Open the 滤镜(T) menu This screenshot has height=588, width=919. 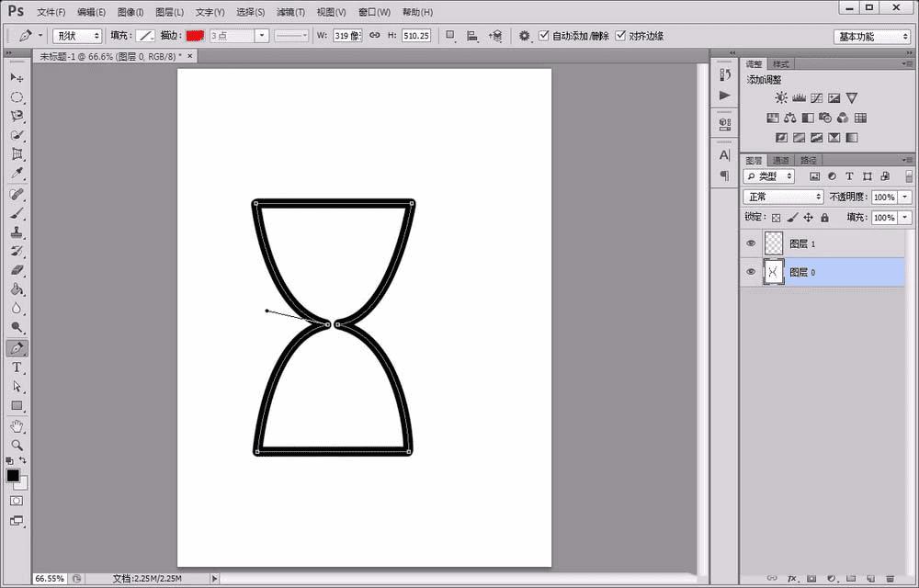[290, 12]
